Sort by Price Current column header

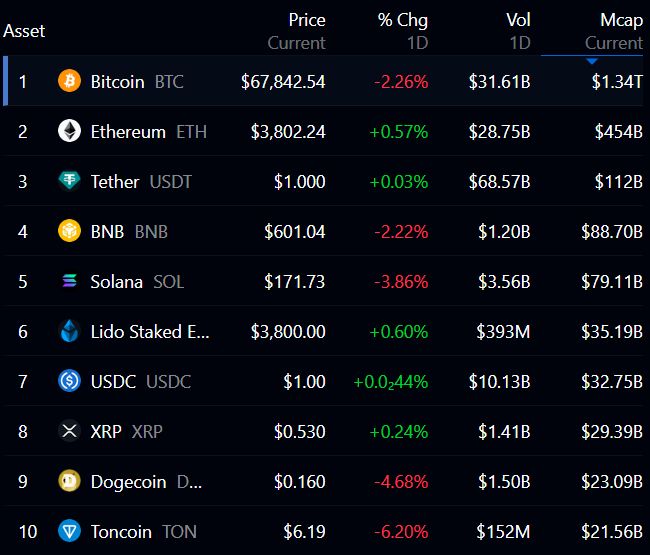pos(296,31)
